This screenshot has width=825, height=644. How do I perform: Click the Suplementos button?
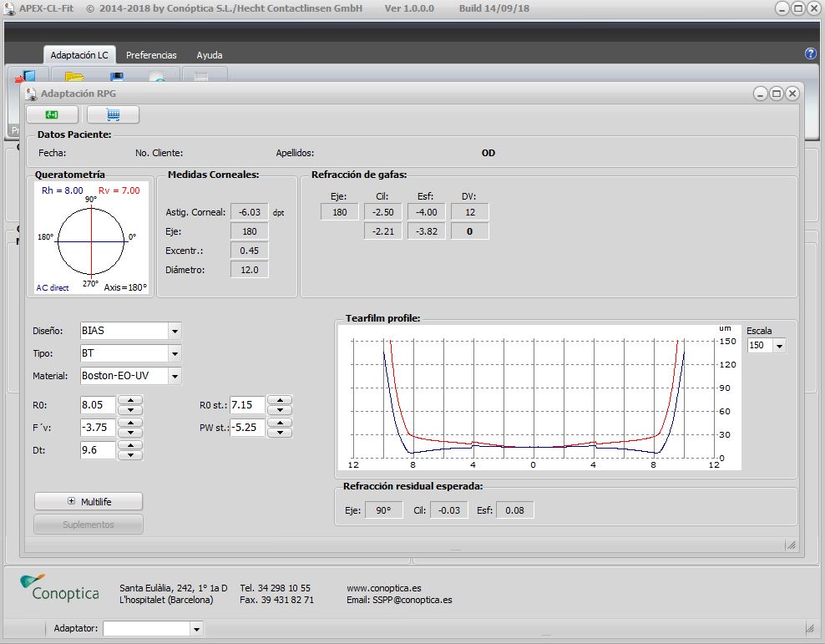point(89,525)
